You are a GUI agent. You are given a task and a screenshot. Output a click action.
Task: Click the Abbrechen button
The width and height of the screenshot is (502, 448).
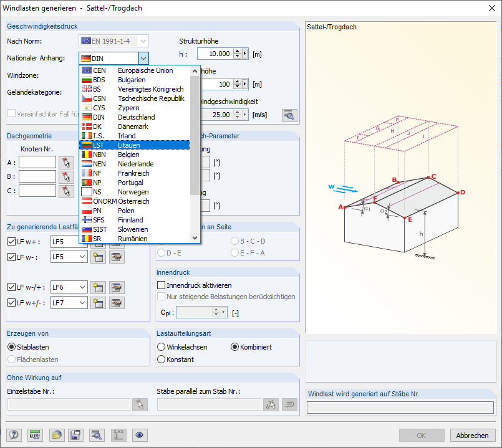click(473, 436)
